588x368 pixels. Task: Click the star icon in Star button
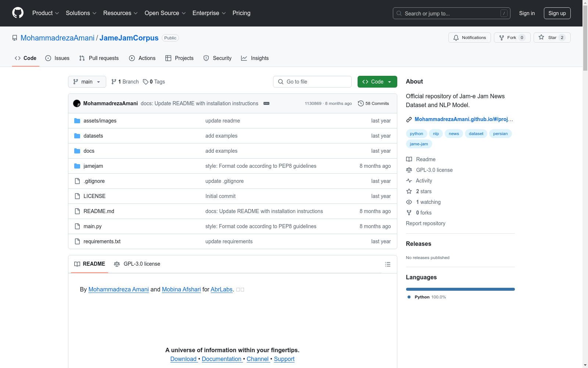point(541,37)
